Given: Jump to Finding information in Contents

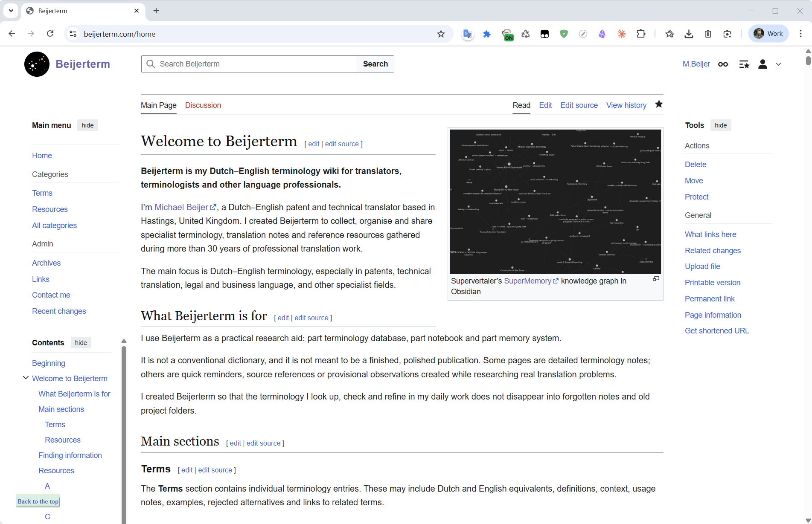Looking at the screenshot, I should [70, 455].
